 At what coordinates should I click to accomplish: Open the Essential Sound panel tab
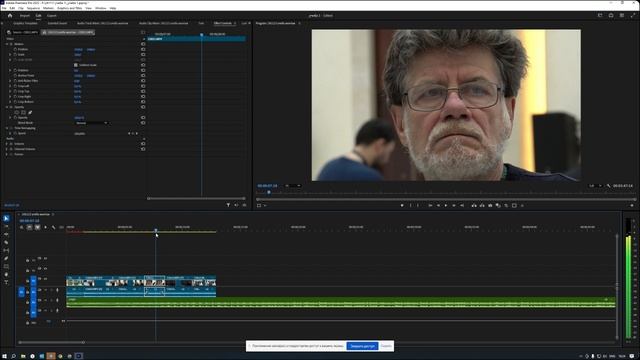pyautogui.click(x=58, y=23)
